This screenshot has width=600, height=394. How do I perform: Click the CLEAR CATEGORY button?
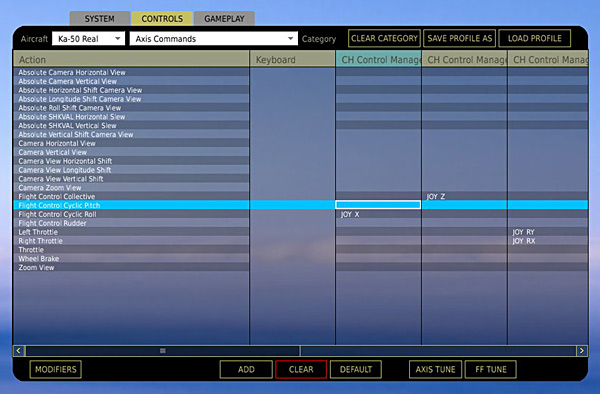[x=384, y=38]
